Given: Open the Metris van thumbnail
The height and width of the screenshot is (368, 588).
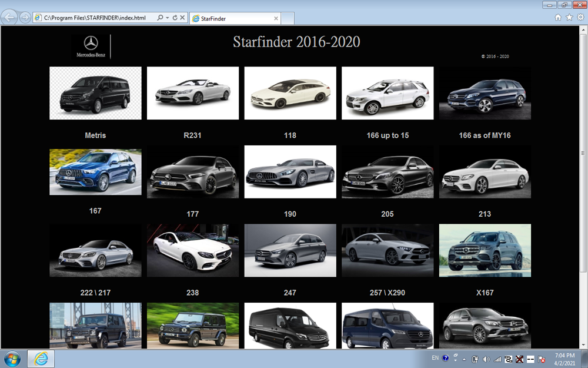Looking at the screenshot, I should tap(95, 93).
